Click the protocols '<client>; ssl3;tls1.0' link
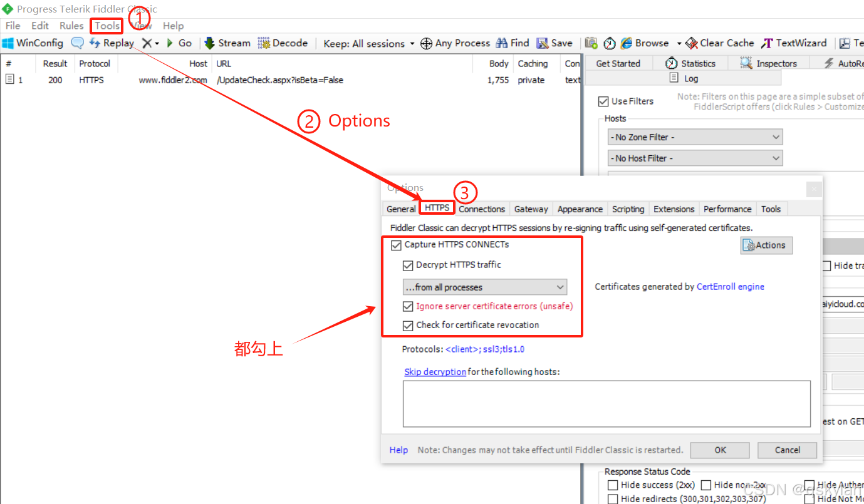This screenshot has height=504, width=864. [485, 349]
